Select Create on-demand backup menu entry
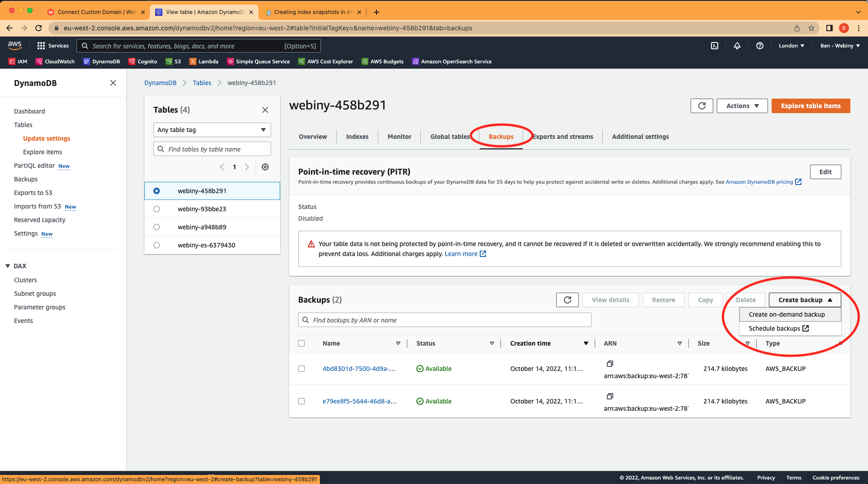The width and height of the screenshot is (868, 484). [x=787, y=314]
